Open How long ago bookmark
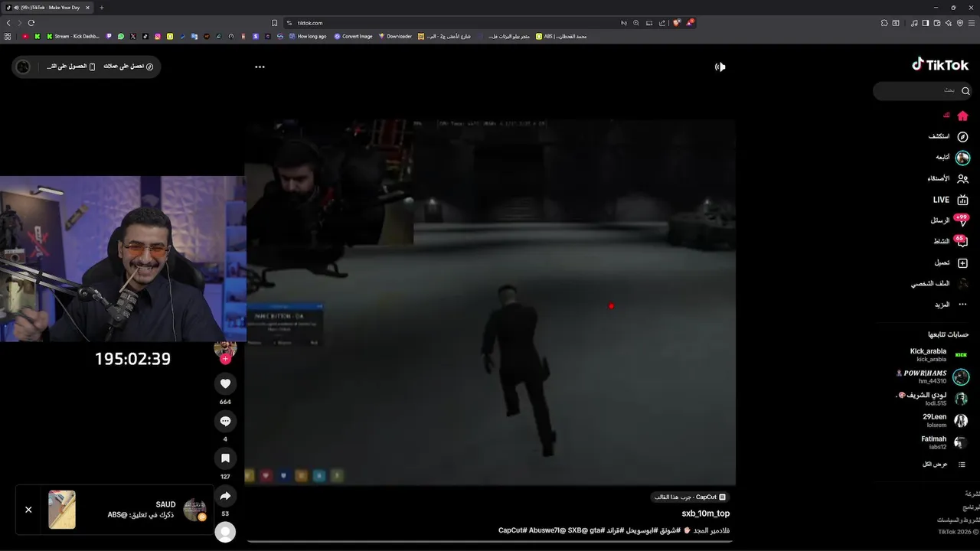This screenshot has width=980, height=551. click(307, 36)
